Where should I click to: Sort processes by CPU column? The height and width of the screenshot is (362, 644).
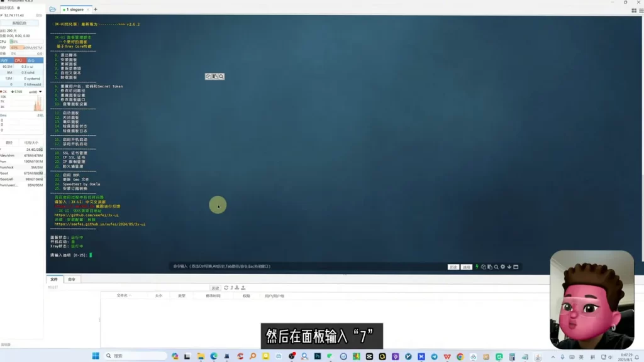tap(18, 60)
